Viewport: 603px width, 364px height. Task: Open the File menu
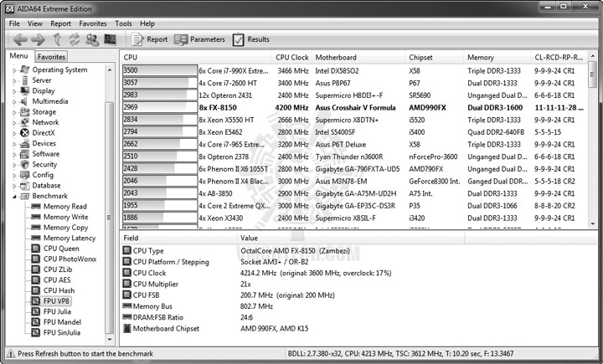(14, 23)
